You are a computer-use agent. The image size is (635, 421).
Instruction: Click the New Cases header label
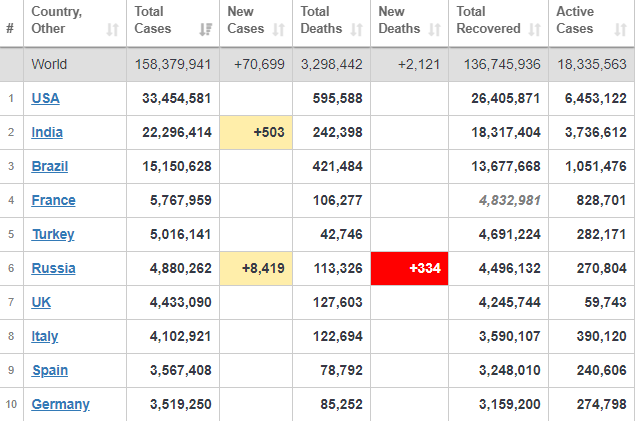(x=245, y=20)
